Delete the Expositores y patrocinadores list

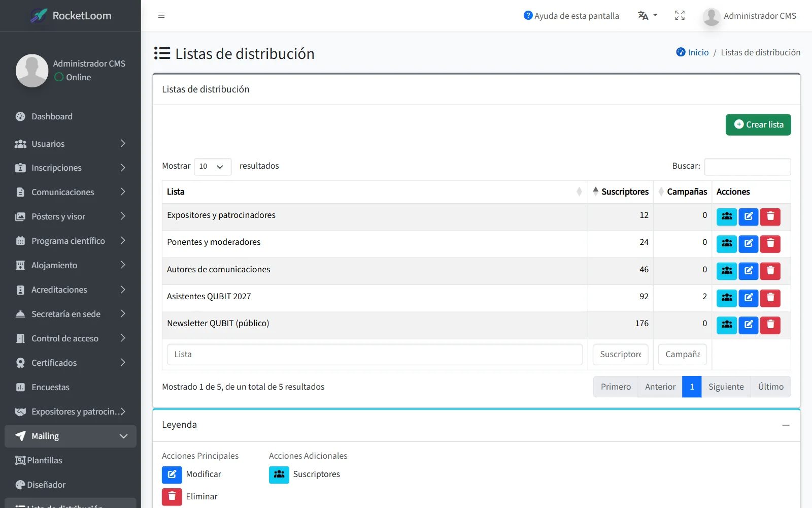pyautogui.click(x=770, y=217)
